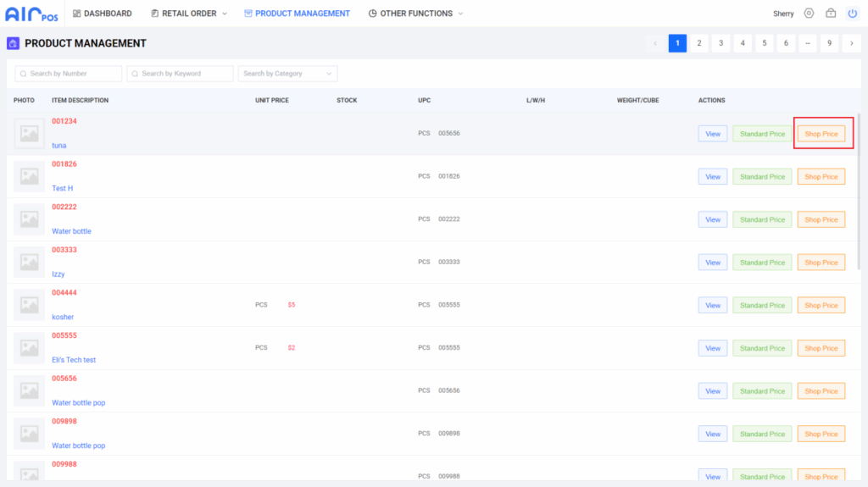Go to page 3 in pagination
868x487 pixels.
pos(721,43)
